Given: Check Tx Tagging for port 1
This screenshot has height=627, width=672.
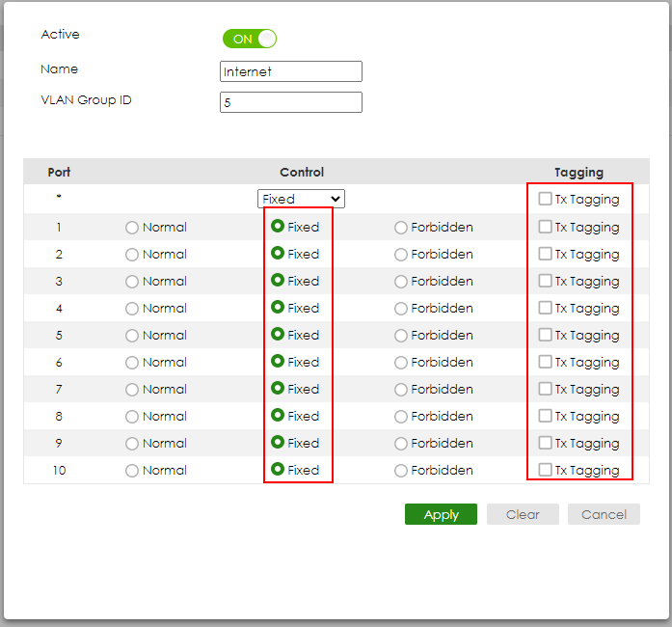Looking at the screenshot, I should pos(546,227).
